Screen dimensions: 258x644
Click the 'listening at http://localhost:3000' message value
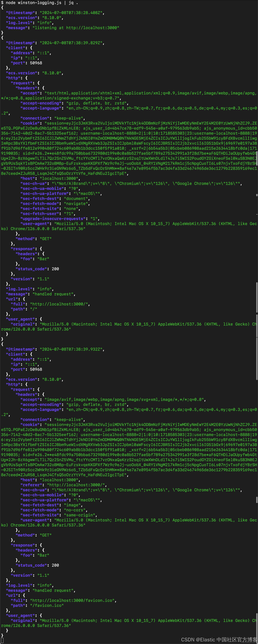(x=76, y=28)
